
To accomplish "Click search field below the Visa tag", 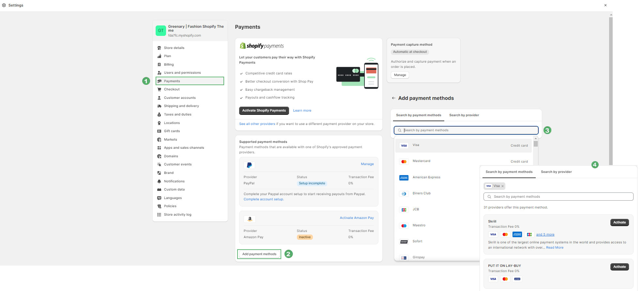I will pos(558,197).
